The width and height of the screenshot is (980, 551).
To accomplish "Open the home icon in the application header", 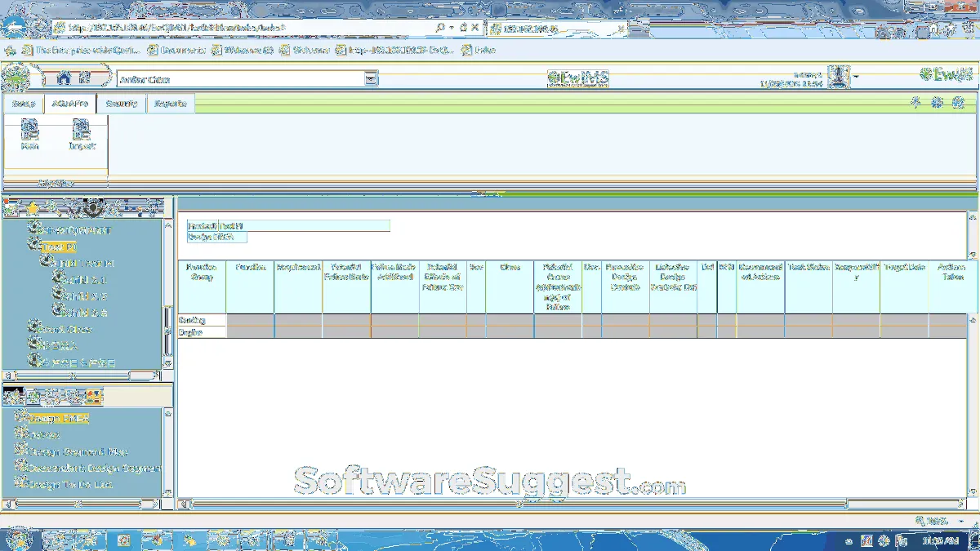I will 64,78.
